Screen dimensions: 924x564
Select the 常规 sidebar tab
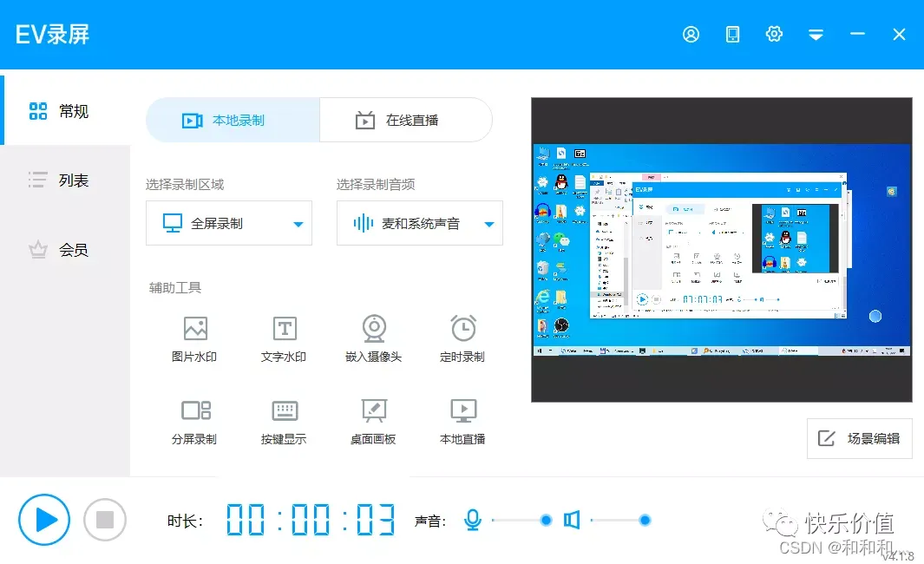[65, 110]
